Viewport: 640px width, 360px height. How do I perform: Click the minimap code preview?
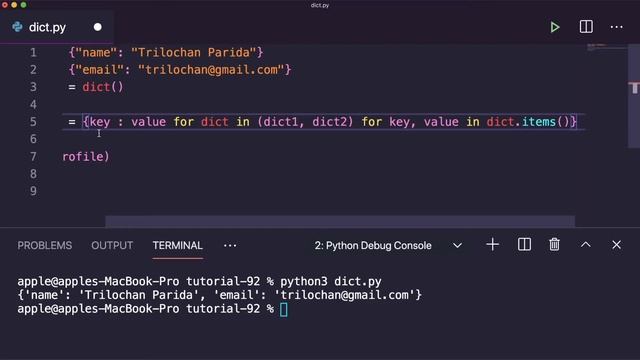tap(607, 47)
